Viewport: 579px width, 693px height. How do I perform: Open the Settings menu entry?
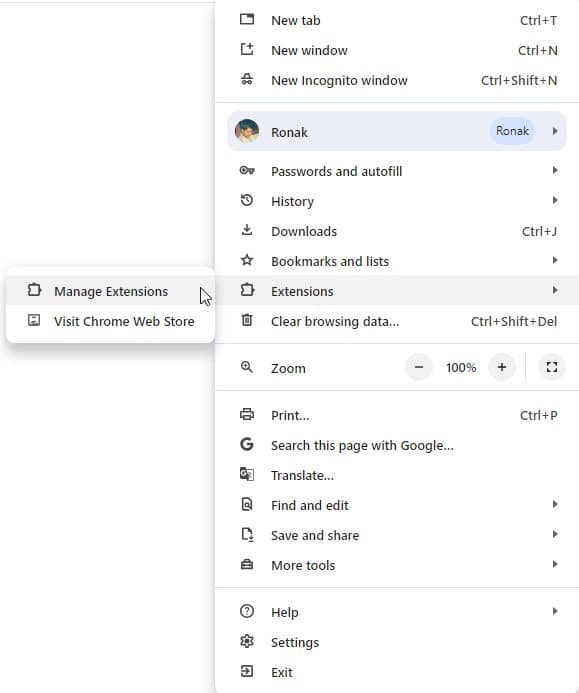397,642
